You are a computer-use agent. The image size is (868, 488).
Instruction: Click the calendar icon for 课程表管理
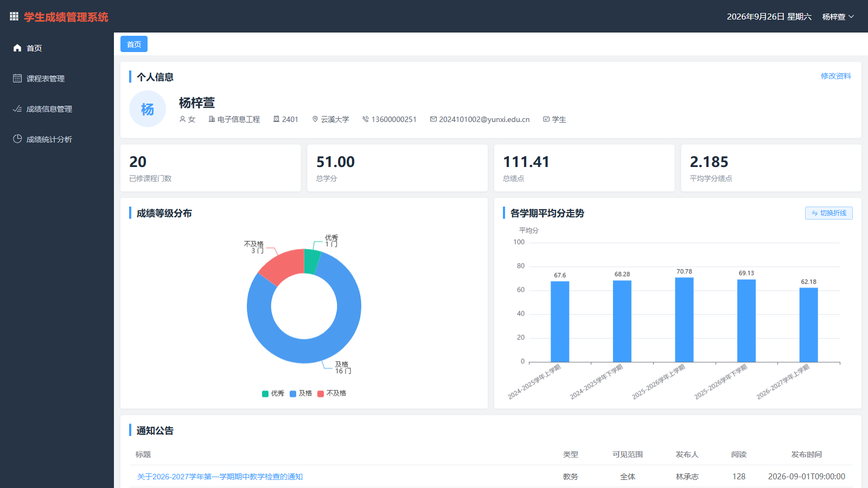(x=17, y=78)
